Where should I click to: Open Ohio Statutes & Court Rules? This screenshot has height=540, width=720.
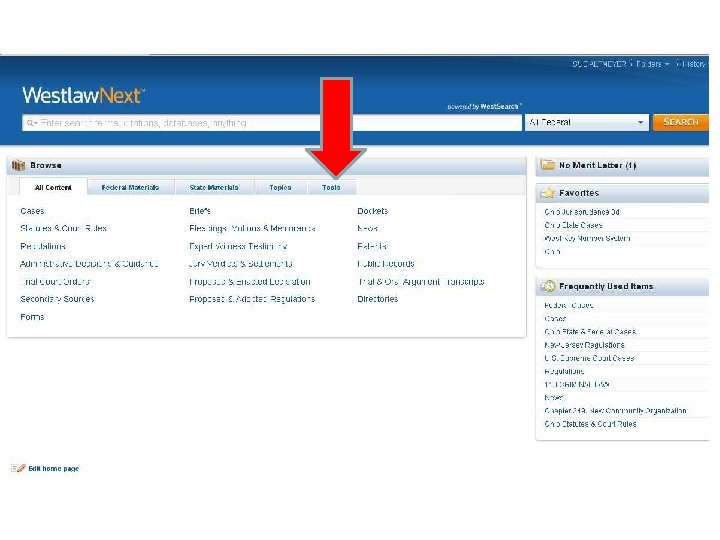click(x=590, y=424)
